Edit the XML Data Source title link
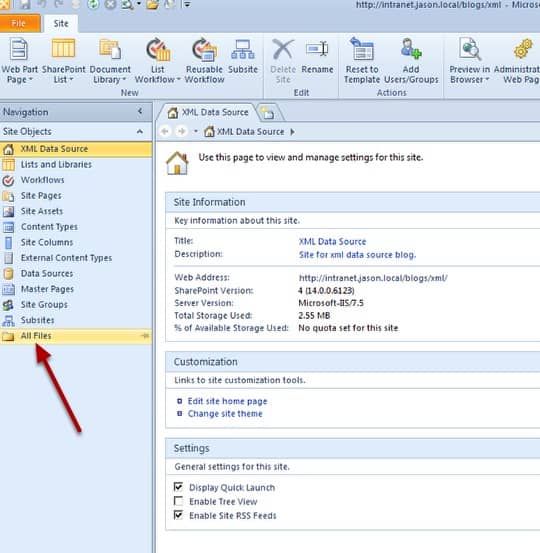This screenshot has height=553, width=540. coord(332,242)
